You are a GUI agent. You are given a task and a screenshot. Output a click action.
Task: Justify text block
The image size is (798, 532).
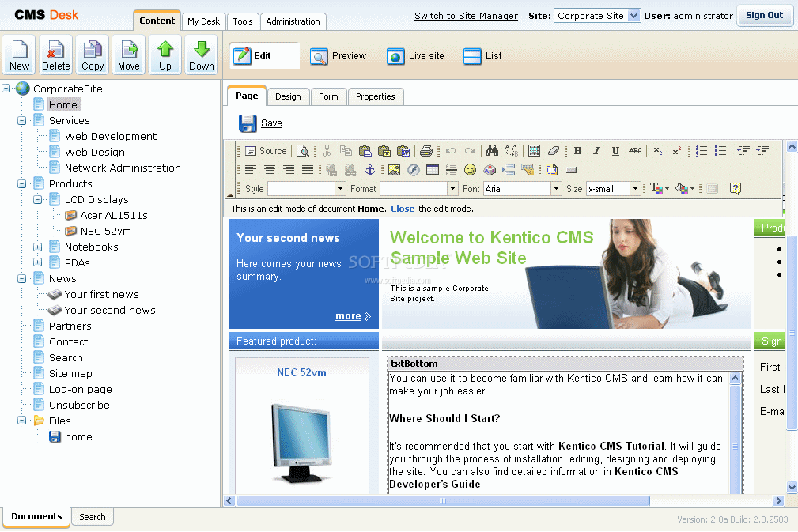point(308,170)
